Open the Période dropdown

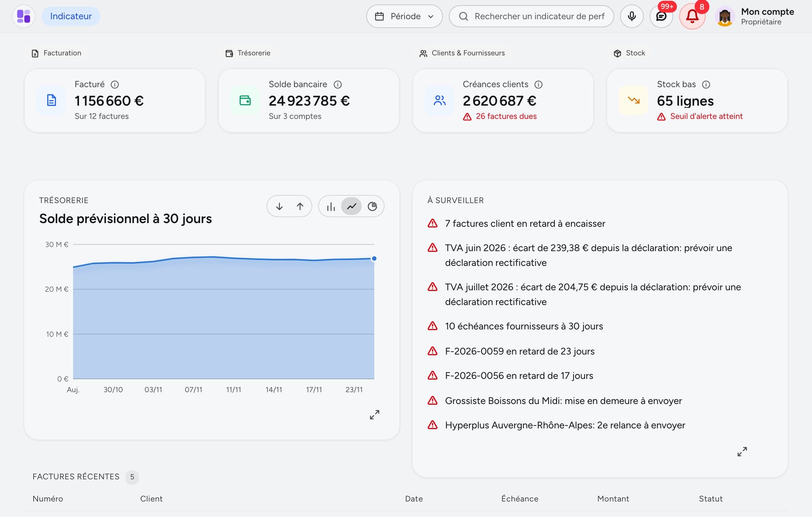point(404,16)
